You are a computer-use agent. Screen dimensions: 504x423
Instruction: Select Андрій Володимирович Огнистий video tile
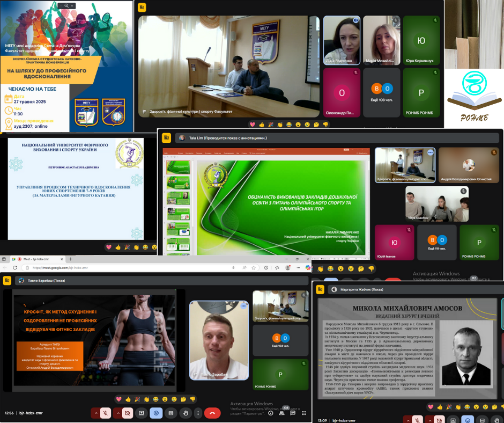coord(469,165)
